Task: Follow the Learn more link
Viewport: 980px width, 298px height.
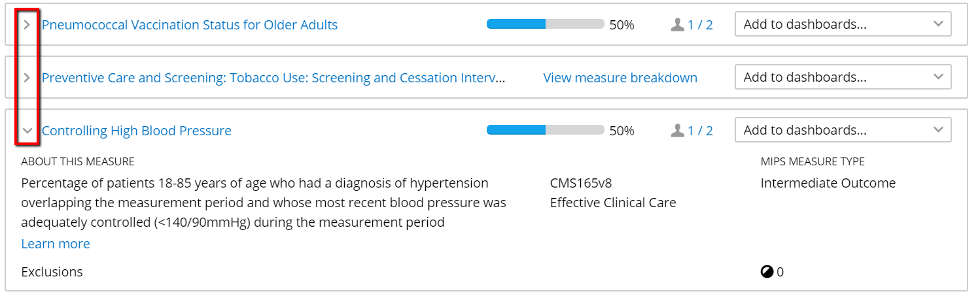Action: [x=56, y=244]
